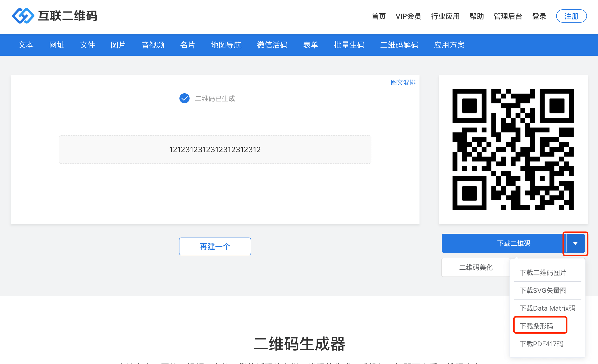Go to the 音视频 tab
The width and height of the screenshot is (598, 364).
click(153, 45)
